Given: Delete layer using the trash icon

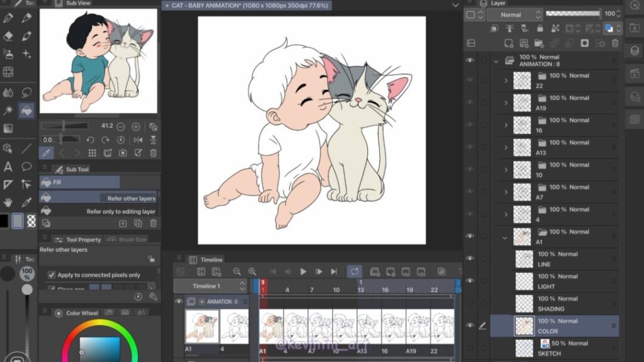Looking at the screenshot, I should click(x=615, y=43).
